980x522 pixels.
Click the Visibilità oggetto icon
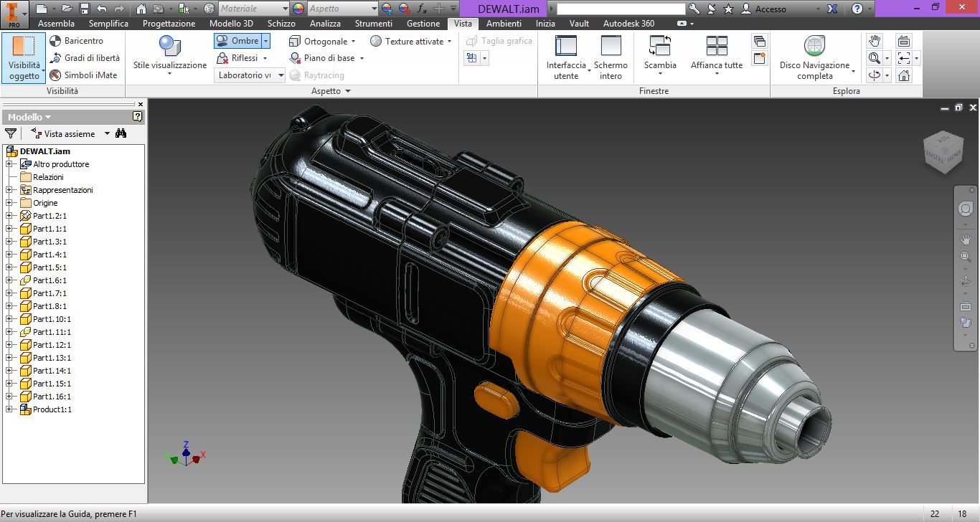[x=24, y=57]
